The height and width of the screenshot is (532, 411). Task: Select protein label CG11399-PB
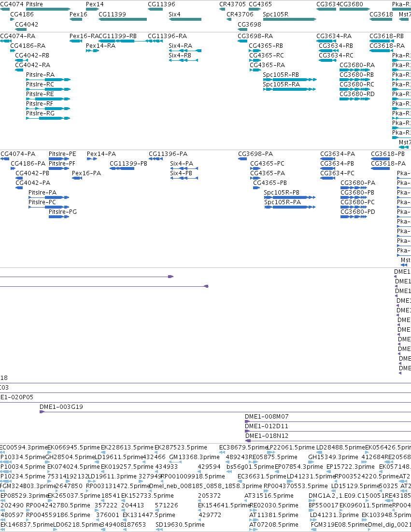pos(128,164)
